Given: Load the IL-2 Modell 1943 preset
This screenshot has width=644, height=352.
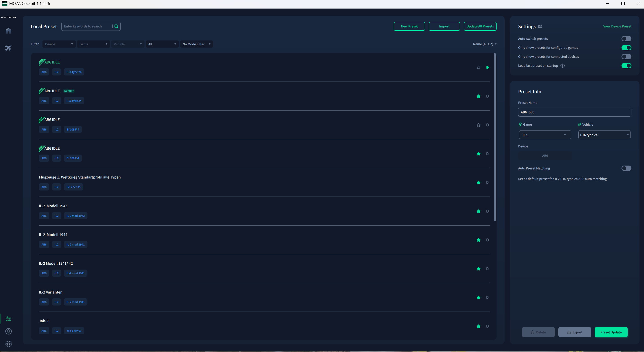Looking at the screenshot, I should [488, 211].
